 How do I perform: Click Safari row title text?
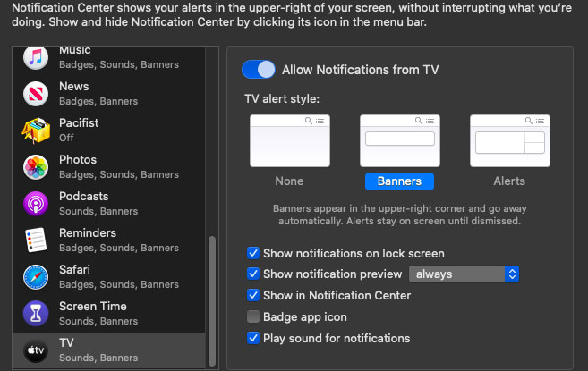click(74, 269)
